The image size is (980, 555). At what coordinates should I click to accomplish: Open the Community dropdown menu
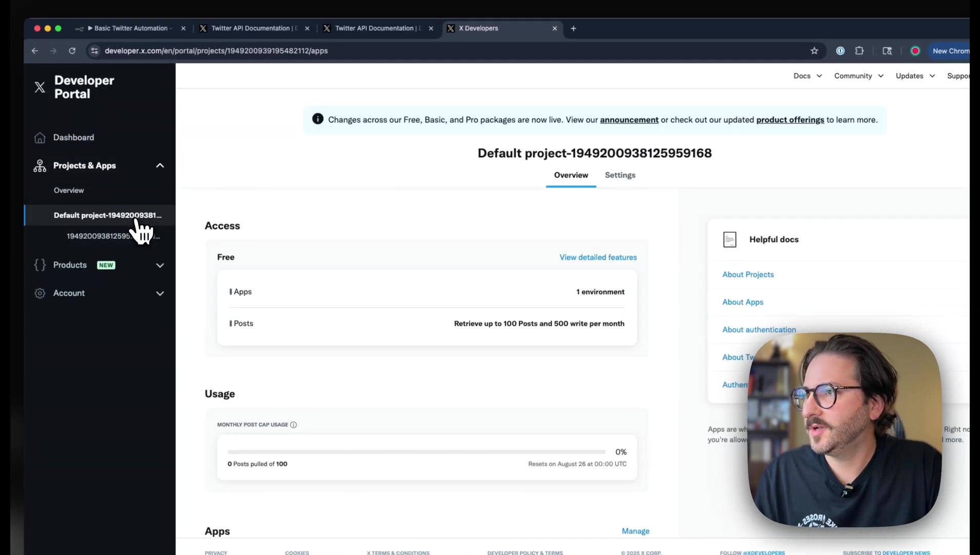point(858,76)
